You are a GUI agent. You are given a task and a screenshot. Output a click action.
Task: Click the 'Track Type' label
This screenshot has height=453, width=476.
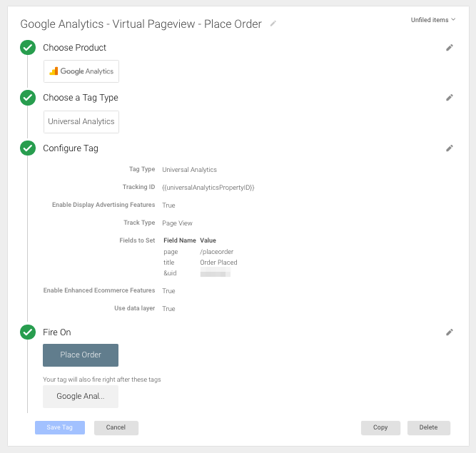click(139, 223)
